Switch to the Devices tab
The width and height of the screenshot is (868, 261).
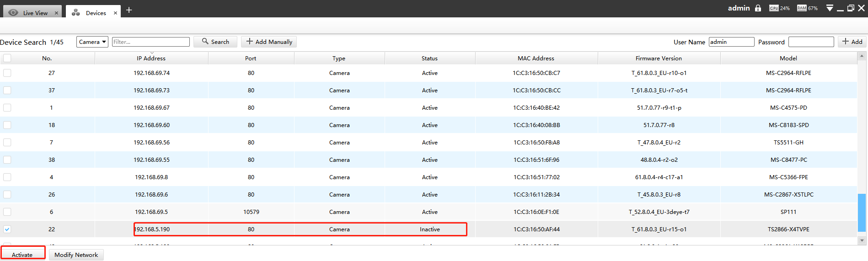93,12
